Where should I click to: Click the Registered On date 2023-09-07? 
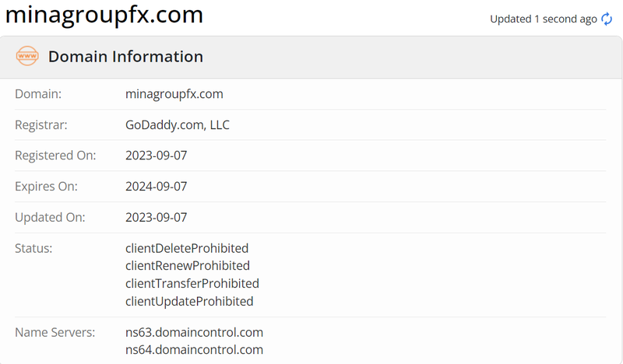(157, 156)
